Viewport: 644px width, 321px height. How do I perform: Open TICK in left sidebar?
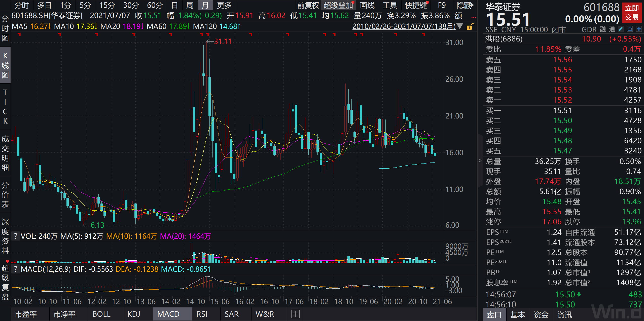[x=5, y=107]
